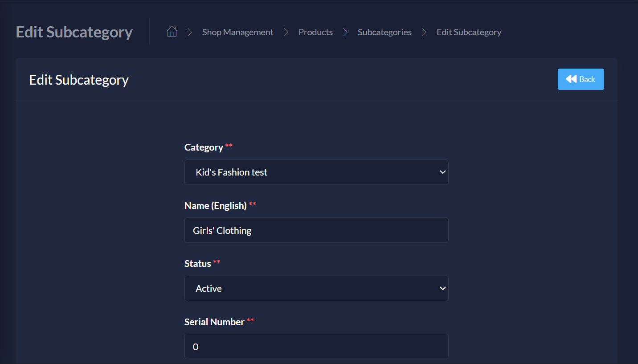Open the Status dropdown set to Active
Viewport: 638px width, 364px height.
coord(316,288)
